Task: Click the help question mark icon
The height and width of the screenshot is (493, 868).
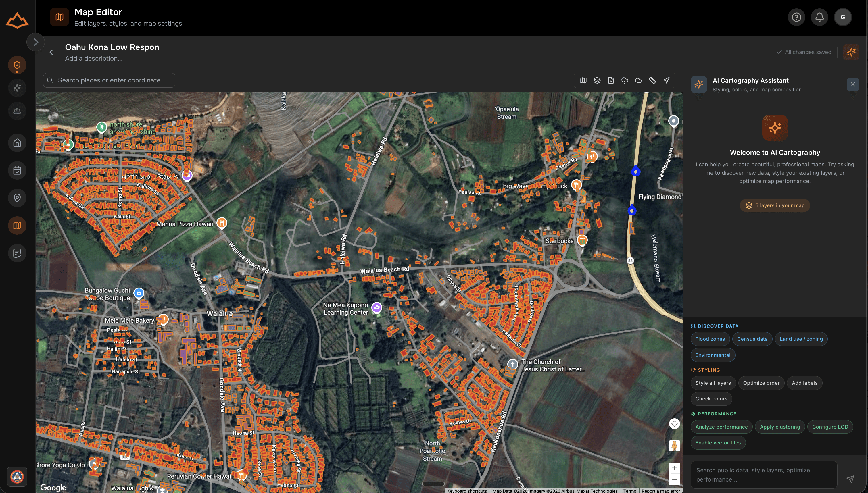Action: (796, 17)
